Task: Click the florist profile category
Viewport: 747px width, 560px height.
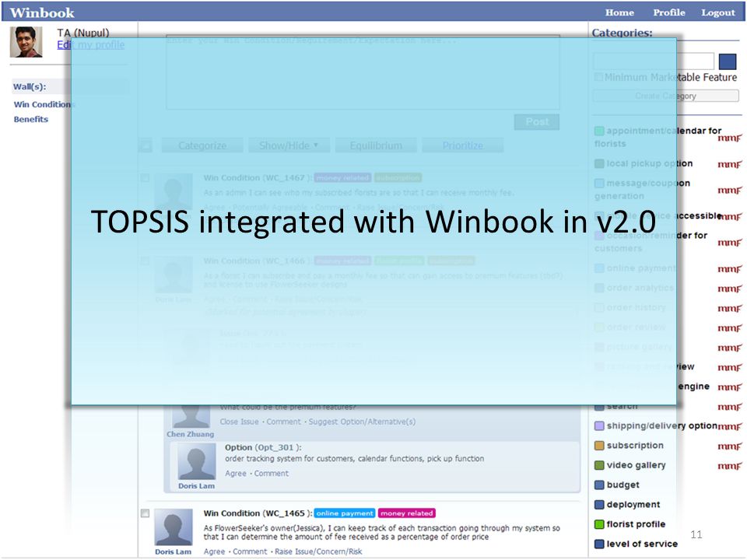Action: pyautogui.click(x=636, y=524)
